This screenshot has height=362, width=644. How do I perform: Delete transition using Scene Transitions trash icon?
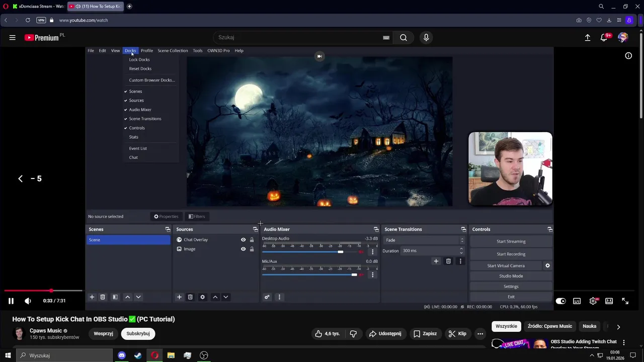(448, 261)
